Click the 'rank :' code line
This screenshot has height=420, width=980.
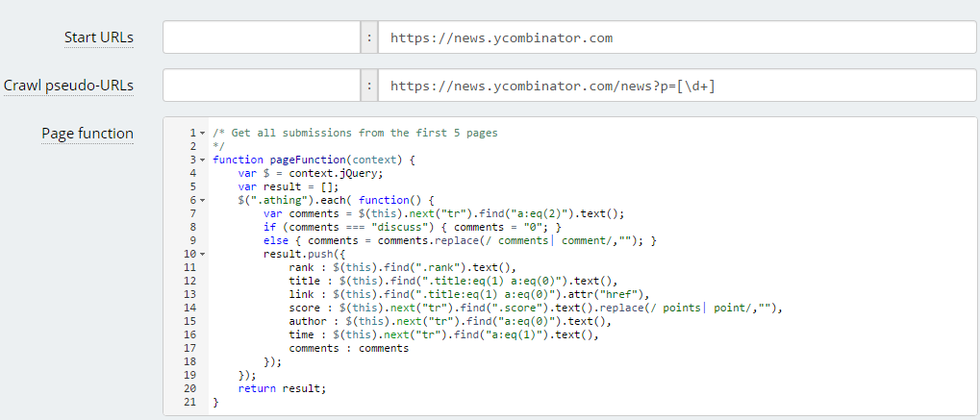(x=402, y=267)
